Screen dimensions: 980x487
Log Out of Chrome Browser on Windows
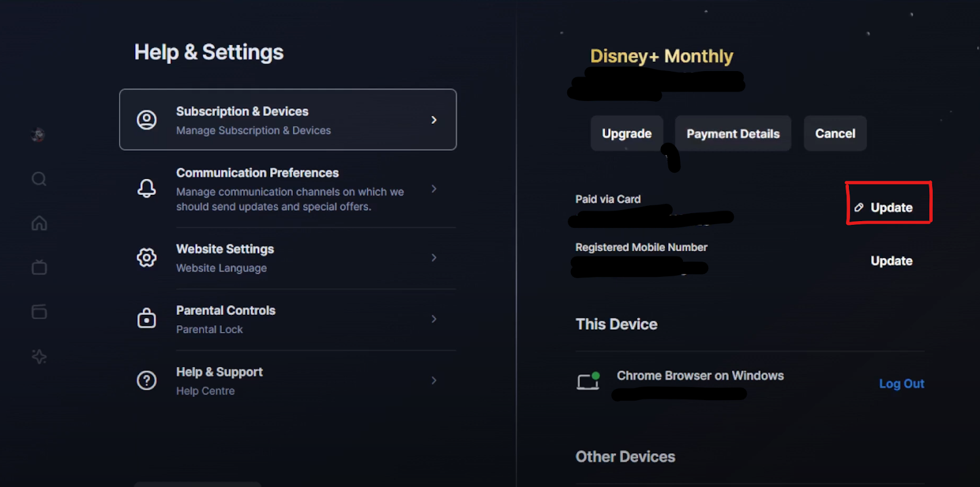click(902, 383)
